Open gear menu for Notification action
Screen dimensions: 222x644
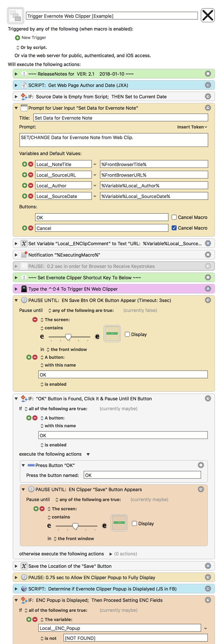(x=208, y=255)
